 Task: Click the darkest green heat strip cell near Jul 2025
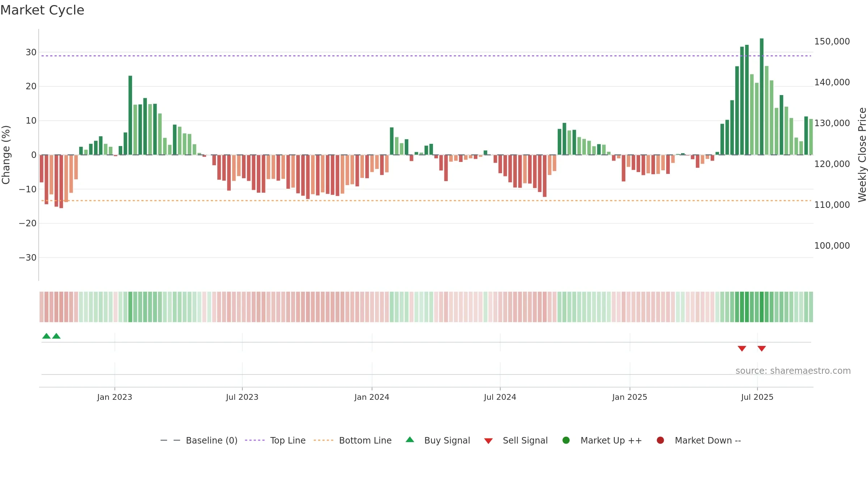point(762,307)
